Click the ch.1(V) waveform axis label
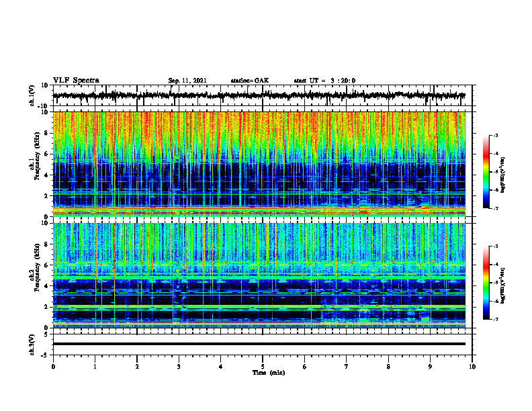The image size is (532, 411). pos(32,95)
